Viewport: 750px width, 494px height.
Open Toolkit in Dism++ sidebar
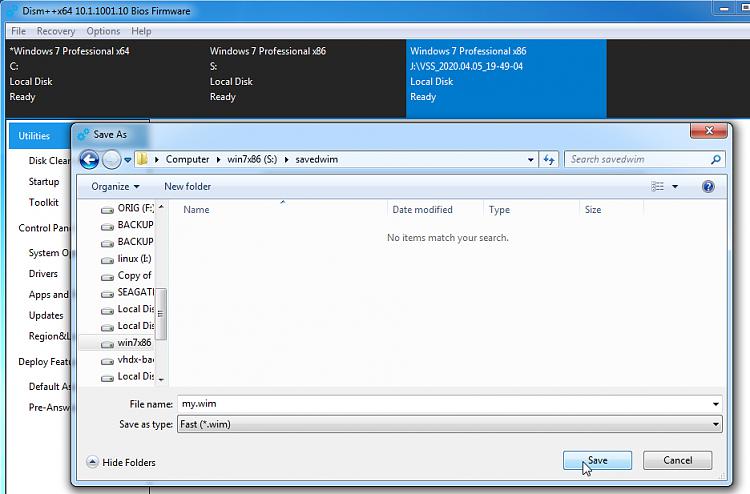tap(44, 202)
